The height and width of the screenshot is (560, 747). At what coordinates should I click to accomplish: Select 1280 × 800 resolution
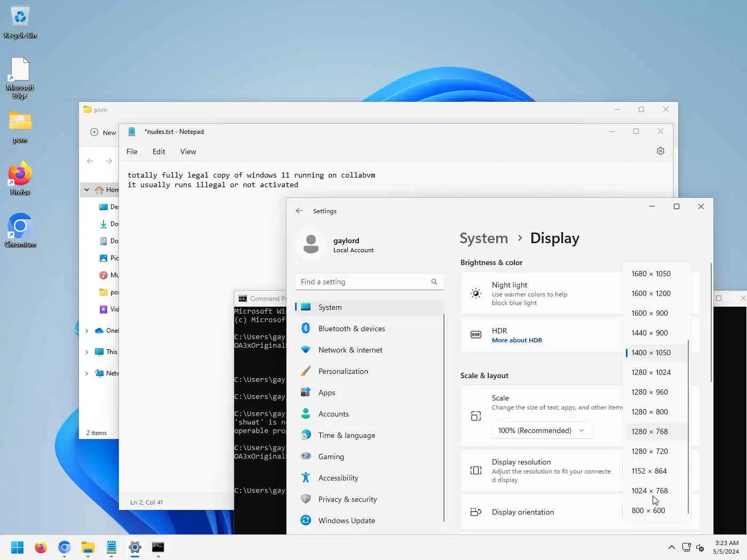coord(656,412)
